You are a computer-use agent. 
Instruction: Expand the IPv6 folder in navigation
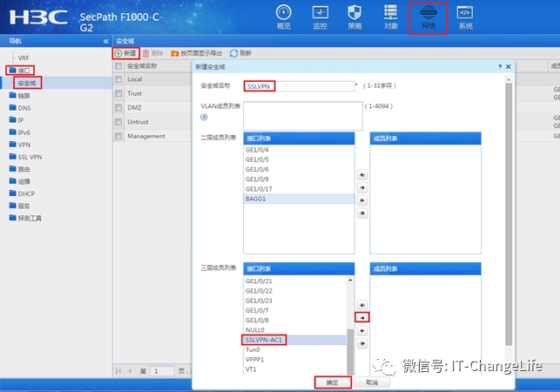pos(20,132)
